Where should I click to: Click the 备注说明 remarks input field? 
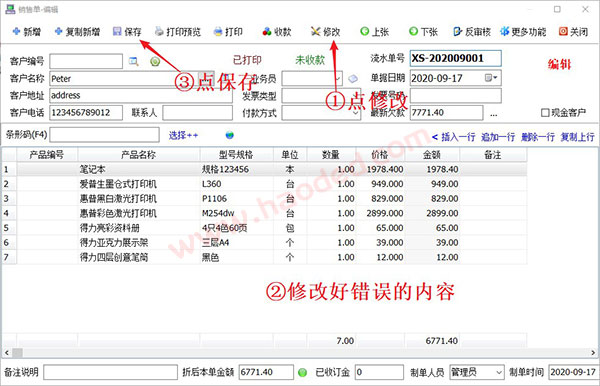(110, 372)
